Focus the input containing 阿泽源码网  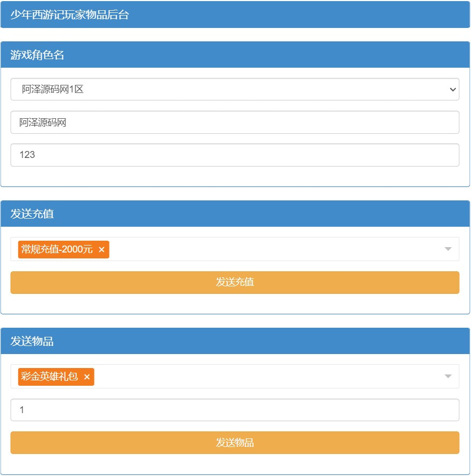point(235,122)
